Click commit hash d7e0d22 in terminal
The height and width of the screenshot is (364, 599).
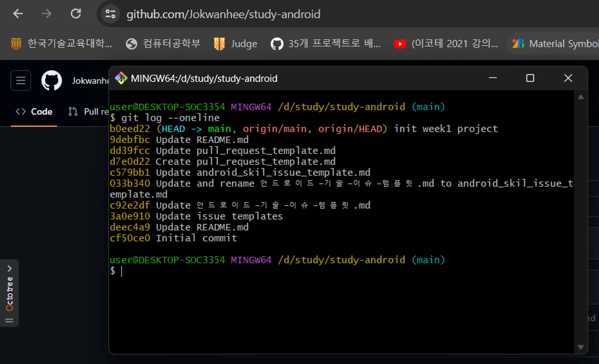(x=130, y=162)
